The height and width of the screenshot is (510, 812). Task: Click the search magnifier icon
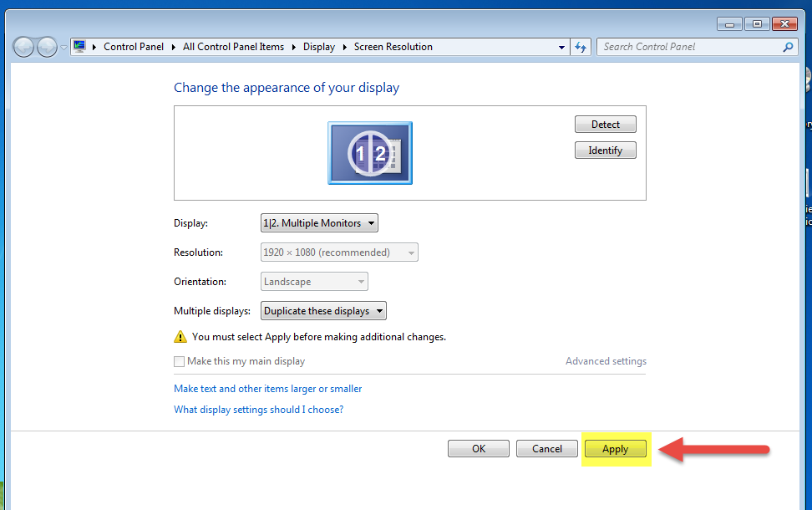point(787,47)
